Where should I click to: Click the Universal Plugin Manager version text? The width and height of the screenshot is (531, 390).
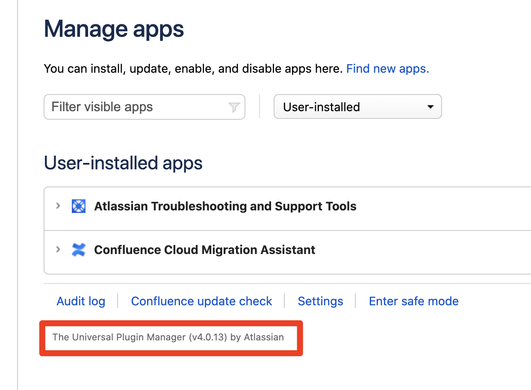click(x=168, y=337)
